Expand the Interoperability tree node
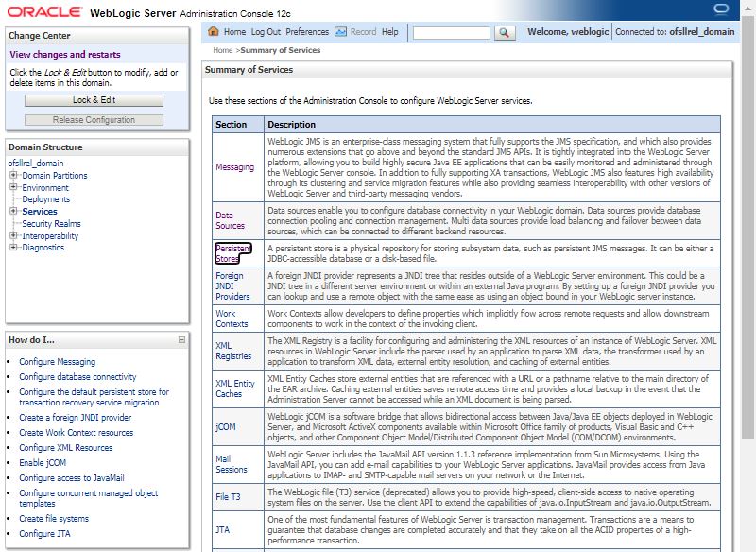The width and height of the screenshot is (756, 552). 13,235
